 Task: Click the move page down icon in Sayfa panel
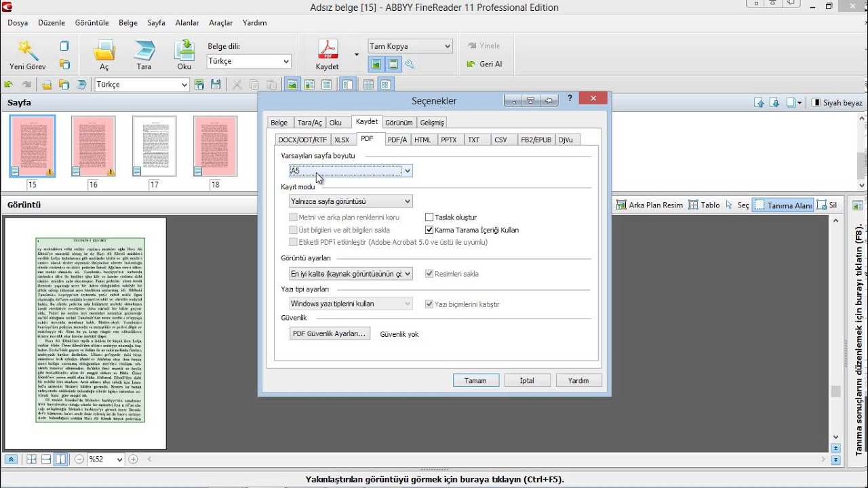[774, 103]
